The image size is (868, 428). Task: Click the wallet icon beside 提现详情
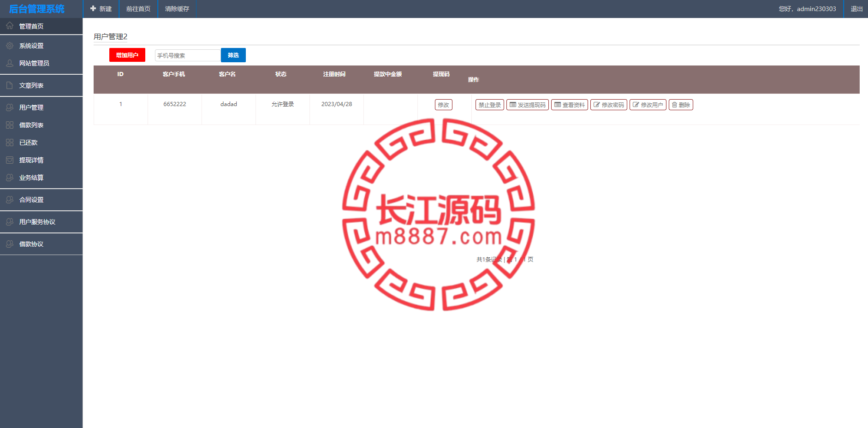pos(10,160)
